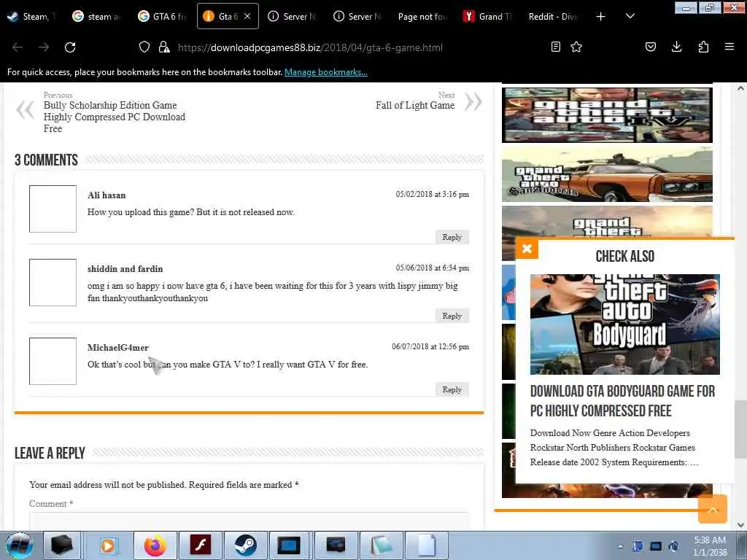
Task: Open next post Fall of Light Game
Action: click(x=415, y=105)
